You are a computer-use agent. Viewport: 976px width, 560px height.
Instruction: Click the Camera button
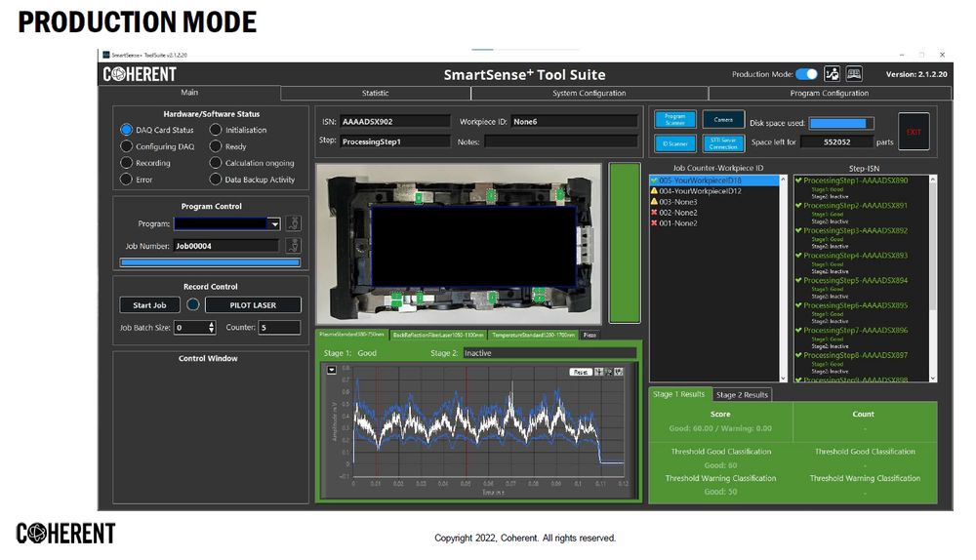pyautogui.click(x=723, y=119)
